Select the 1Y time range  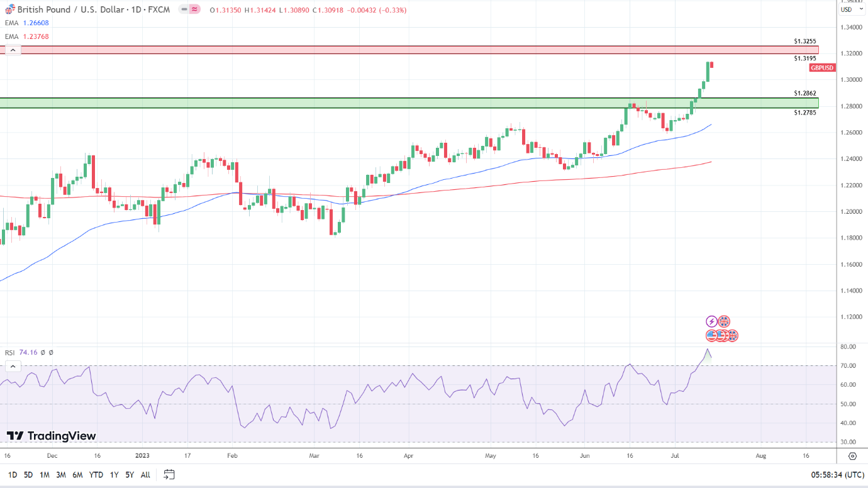114,475
